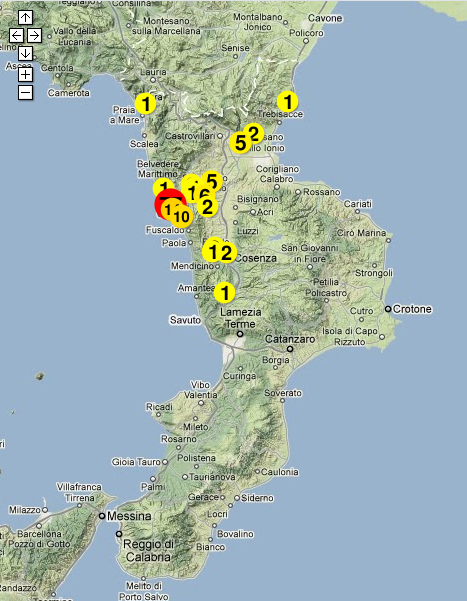Pan the map left with the arrow control
467x601 pixels.
coord(16,36)
